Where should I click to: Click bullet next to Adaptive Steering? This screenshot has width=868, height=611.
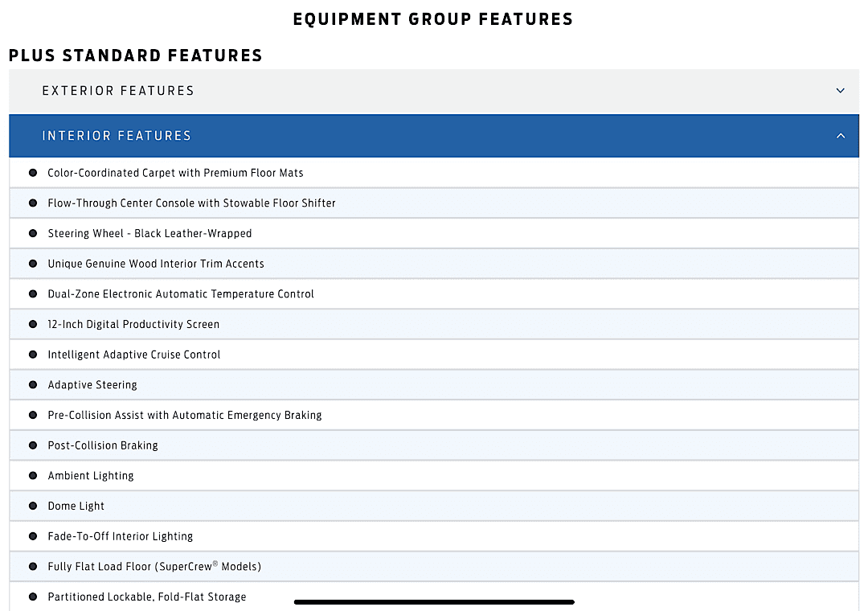point(33,385)
